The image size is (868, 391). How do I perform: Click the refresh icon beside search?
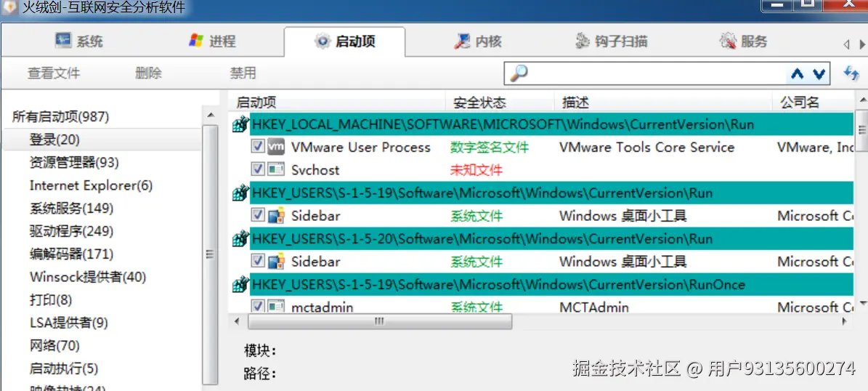(x=851, y=73)
